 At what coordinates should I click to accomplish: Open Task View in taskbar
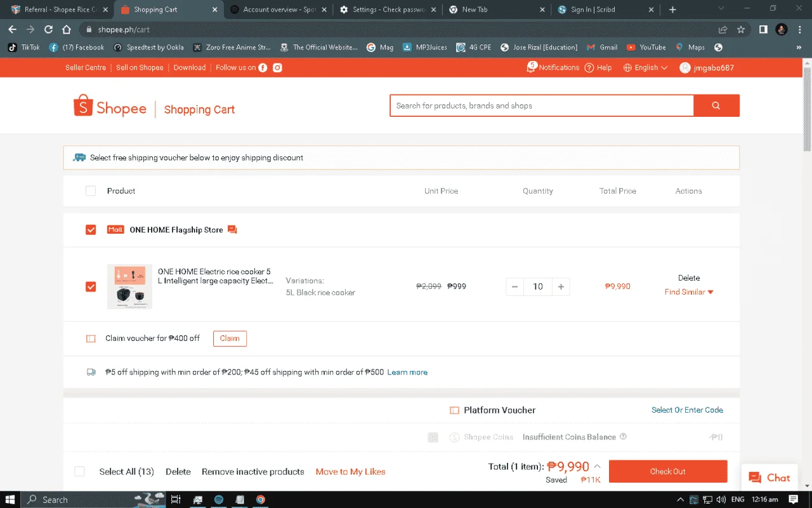[x=176, y=500]
